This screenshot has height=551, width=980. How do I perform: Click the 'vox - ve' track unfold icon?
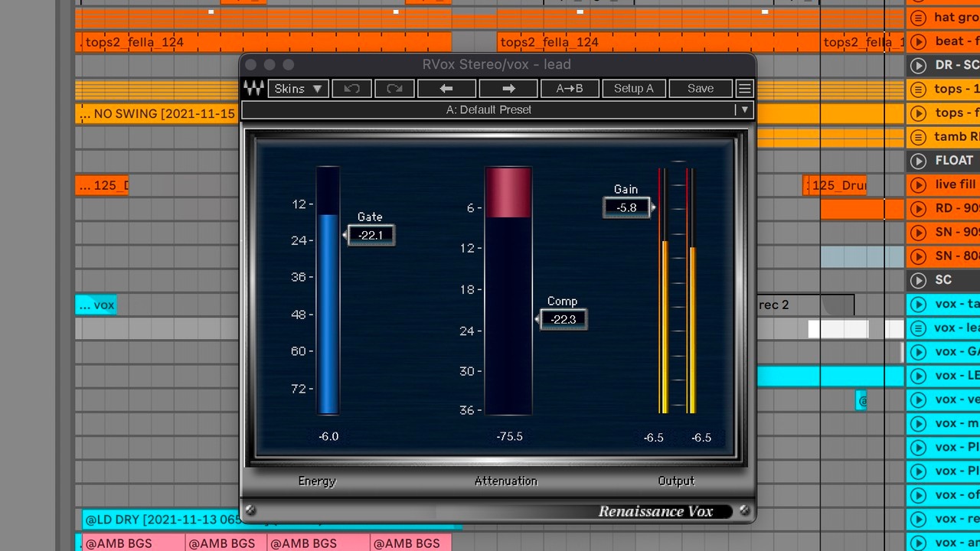pyautogui.click(x=918, y=399)
